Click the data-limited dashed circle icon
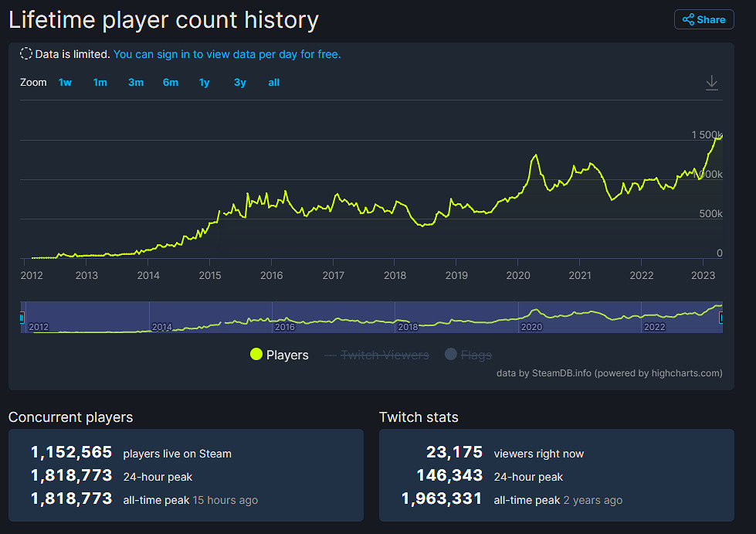Viewport: 756px width, 534px height. click(26, 54)
